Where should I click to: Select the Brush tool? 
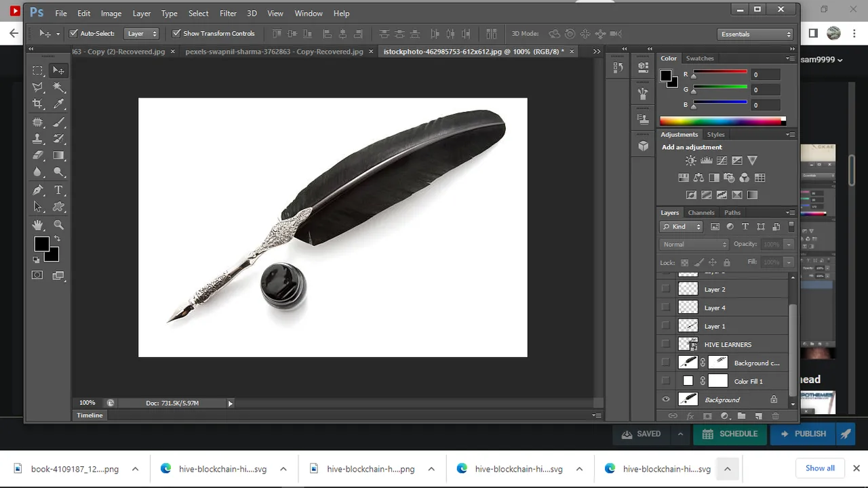[58, 123]
